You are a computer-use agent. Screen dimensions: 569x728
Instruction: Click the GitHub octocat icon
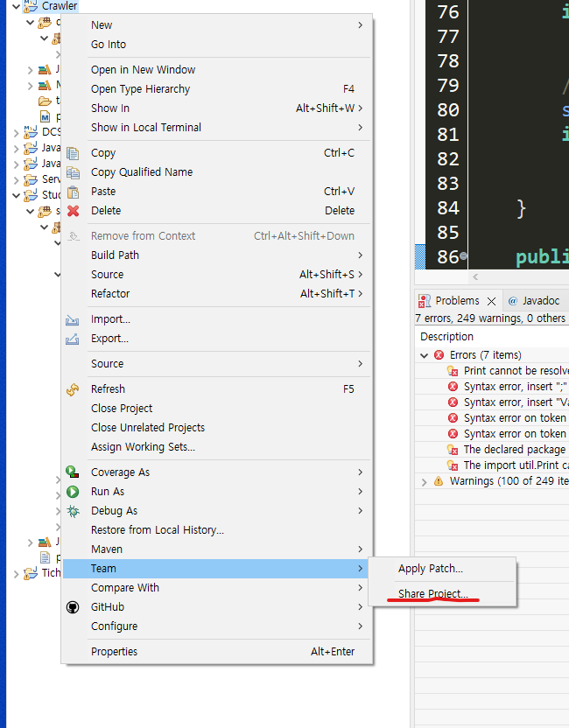pyautogui.click(x=73, y=607)
